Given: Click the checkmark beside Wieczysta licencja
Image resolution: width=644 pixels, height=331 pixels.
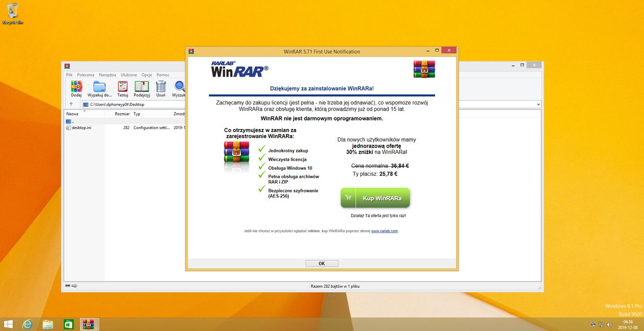Looking at the screenshot, I should (x=261, y=159).
